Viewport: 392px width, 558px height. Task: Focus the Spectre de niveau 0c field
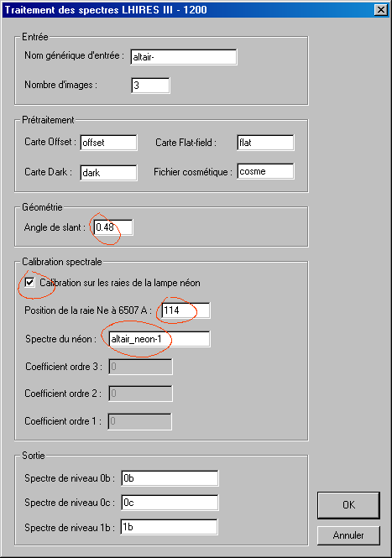(170, 503)
